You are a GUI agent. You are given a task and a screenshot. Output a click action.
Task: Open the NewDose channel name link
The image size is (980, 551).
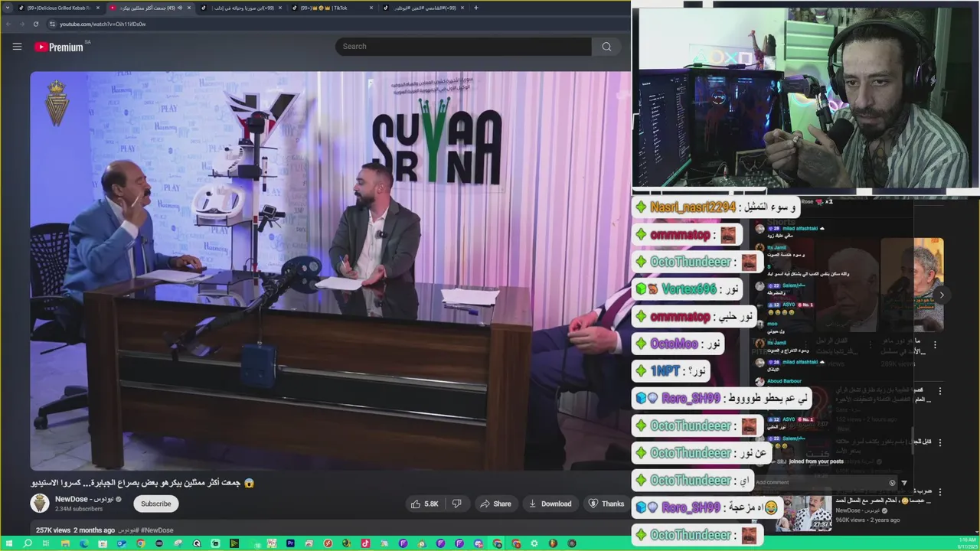(84, 499)
